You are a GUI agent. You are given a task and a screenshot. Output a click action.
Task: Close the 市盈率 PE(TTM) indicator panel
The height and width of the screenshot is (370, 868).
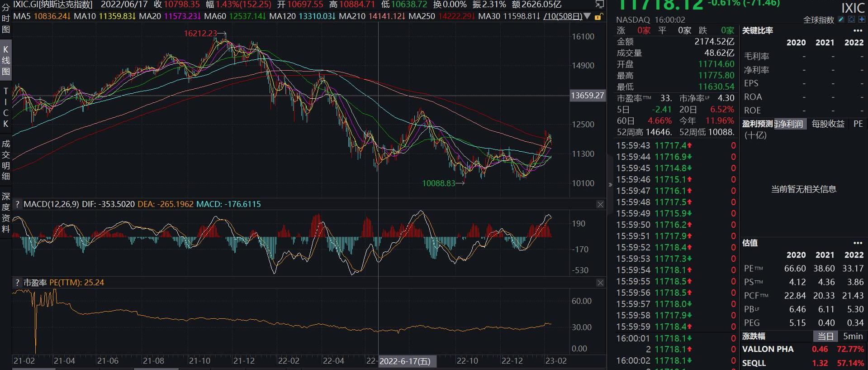(x=600, y=283)
